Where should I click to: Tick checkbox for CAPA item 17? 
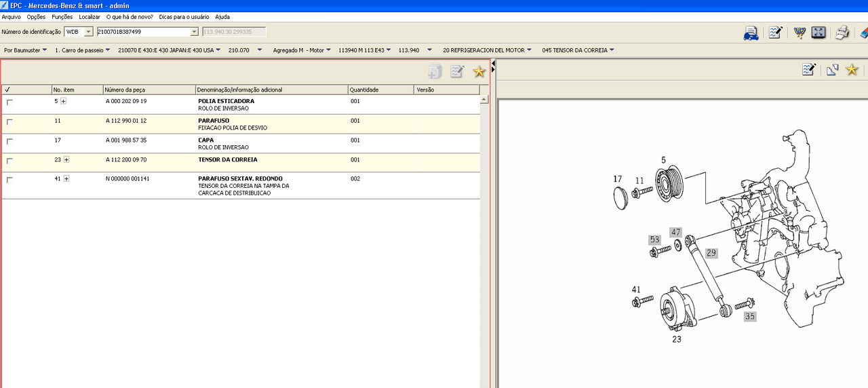tap(9, 142)
